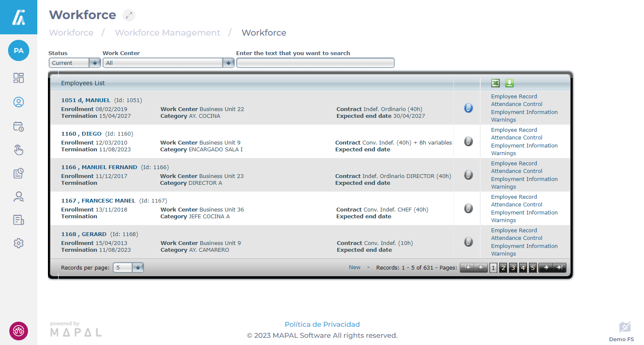This screenshot has height=345, width=644.
Task: Open employee 1168, GERARD name link
Action: tap(84, 234)
